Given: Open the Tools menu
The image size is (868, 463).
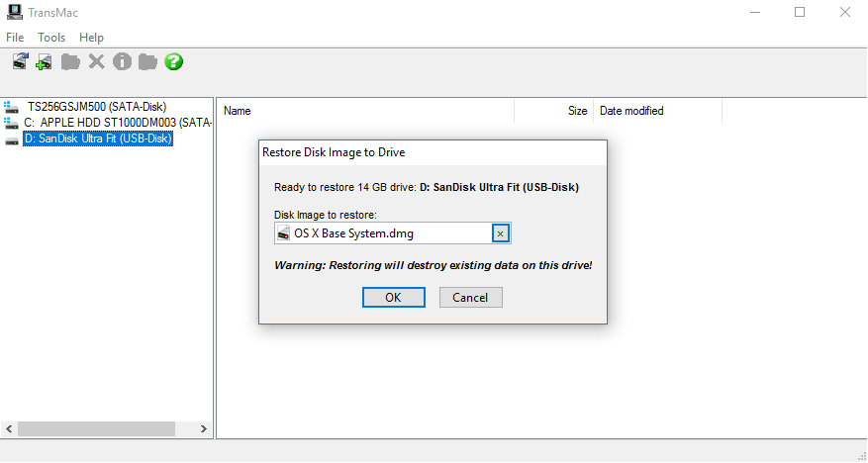Looking at the screenshot, I should [x=51, y=38].
